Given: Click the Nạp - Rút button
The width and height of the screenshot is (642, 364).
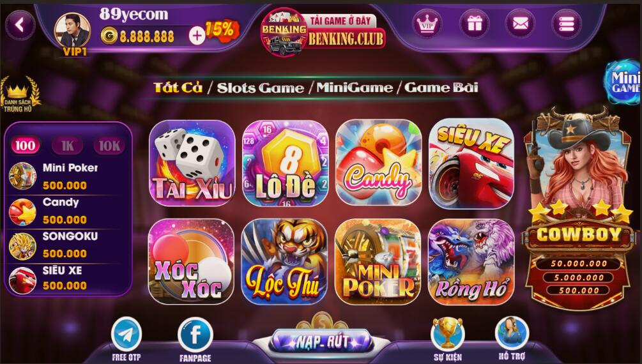Looking at the screenshot, I should point(322,342).
